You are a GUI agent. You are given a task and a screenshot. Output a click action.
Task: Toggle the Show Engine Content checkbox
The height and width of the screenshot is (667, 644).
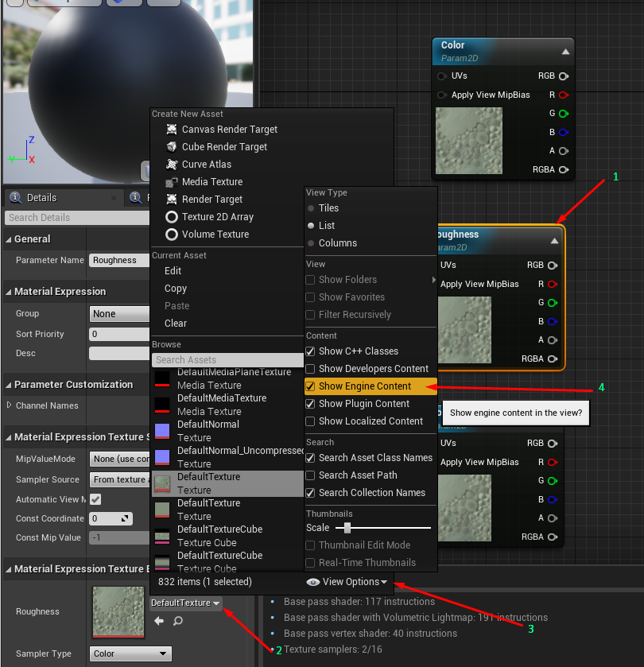tap(311, 386)
